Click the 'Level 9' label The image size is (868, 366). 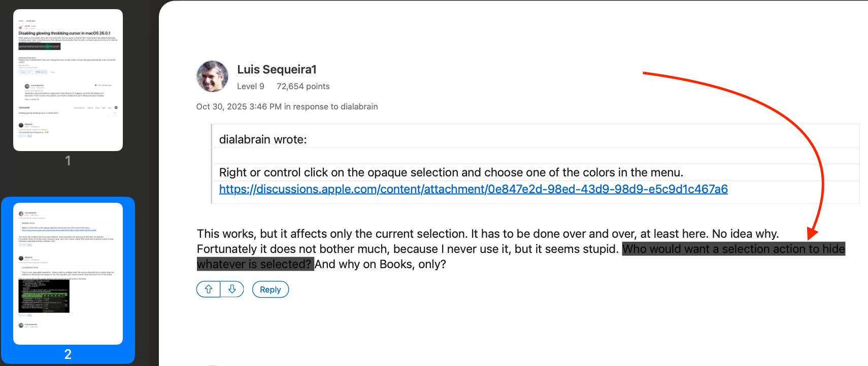click(251, 86)
